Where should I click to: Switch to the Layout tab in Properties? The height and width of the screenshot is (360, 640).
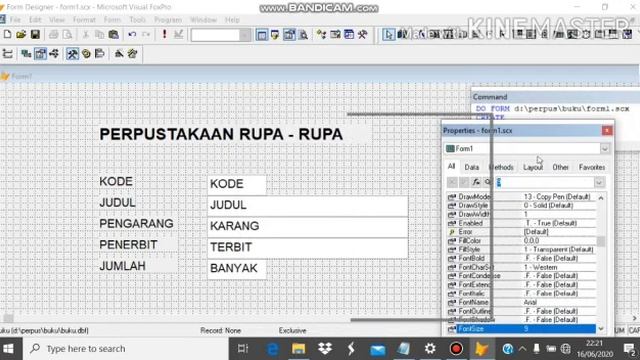point(533,167)
